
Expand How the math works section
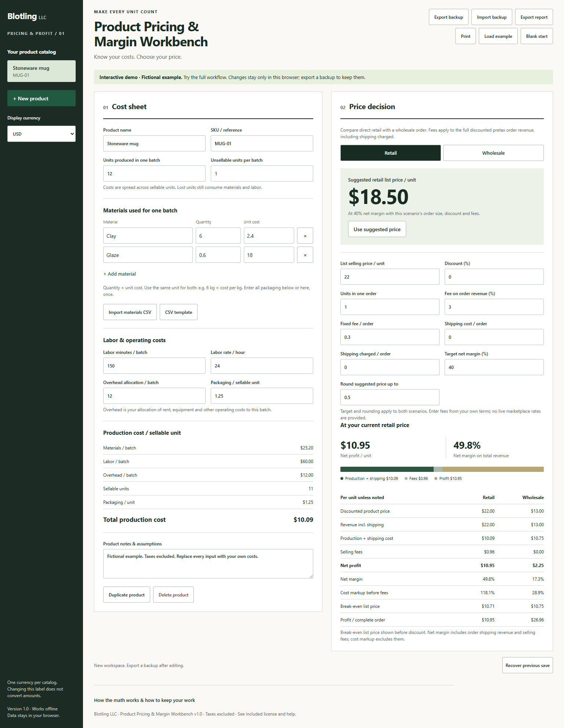pyautogui.click(x=144, y=700)
